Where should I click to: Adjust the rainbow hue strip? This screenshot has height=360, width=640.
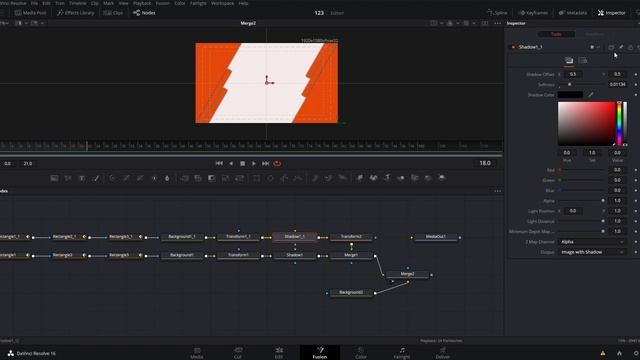point(619,123)
